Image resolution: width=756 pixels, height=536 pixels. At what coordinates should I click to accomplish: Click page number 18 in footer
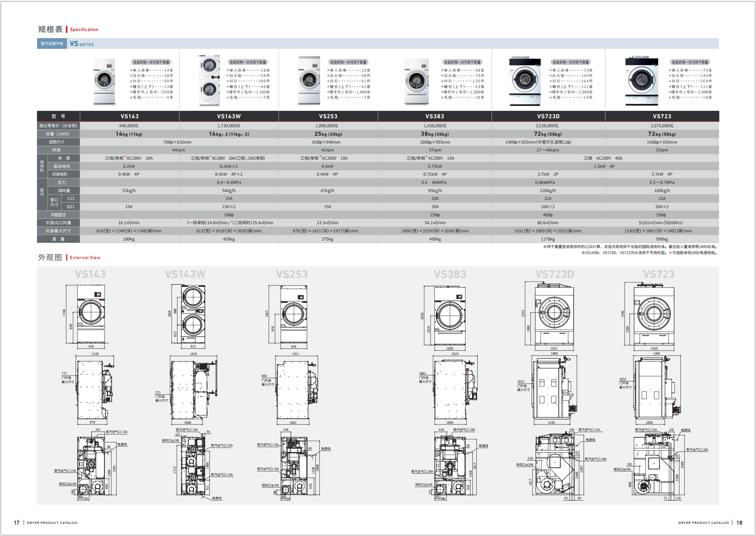pos(739,522)
